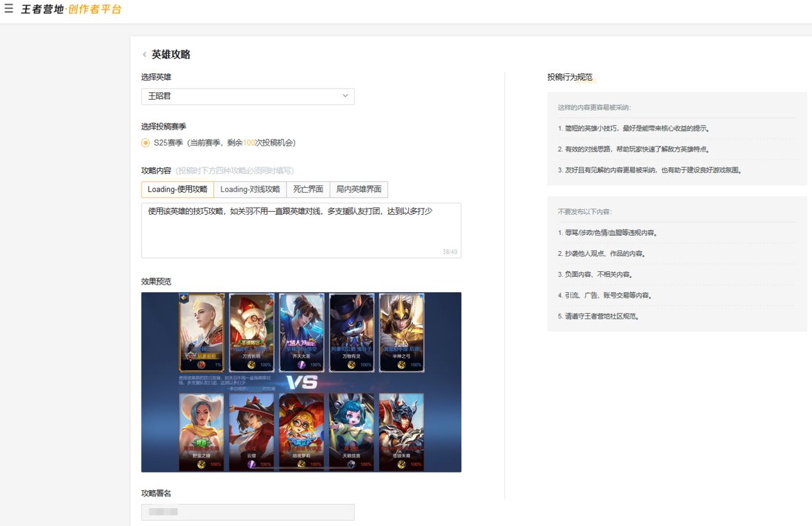Viewport: 812px width, 526px height.
Task: Click the 万古长明 hero card in preview
Action: [x=252, y=333]
